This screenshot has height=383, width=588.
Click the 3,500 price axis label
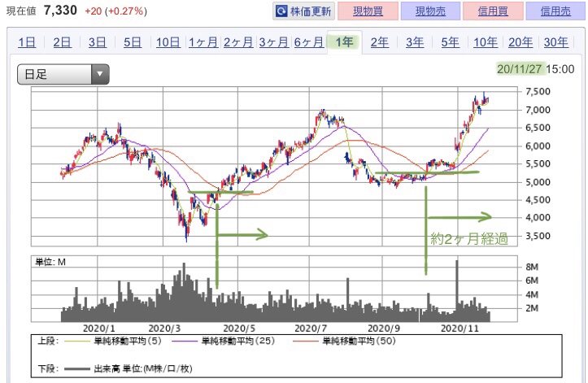click(x=538, y=236)
